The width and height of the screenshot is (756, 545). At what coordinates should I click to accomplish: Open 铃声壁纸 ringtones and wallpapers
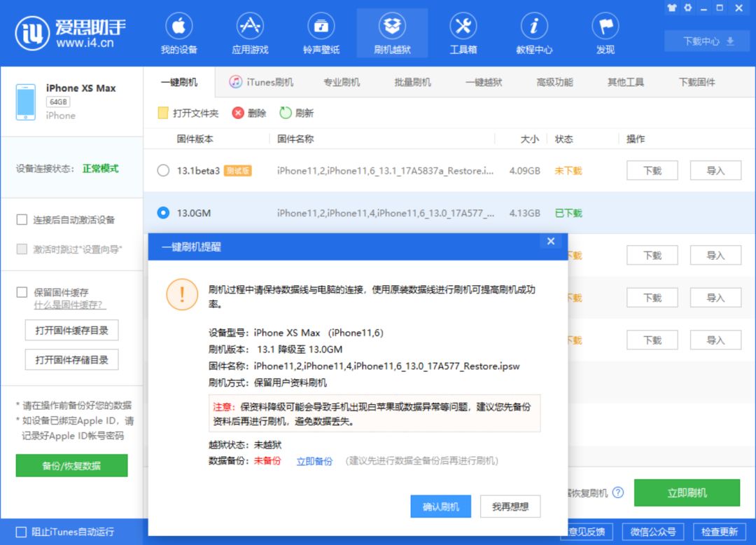321,34
